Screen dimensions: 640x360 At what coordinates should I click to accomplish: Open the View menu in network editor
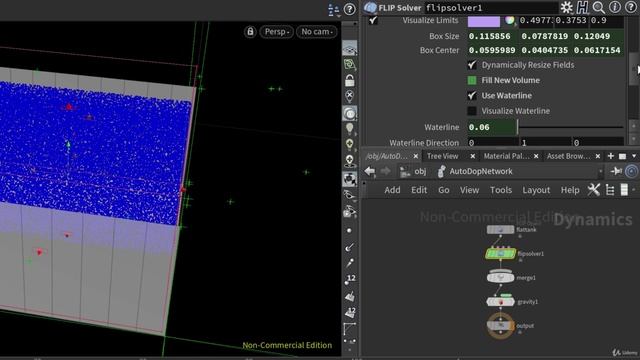469,190
